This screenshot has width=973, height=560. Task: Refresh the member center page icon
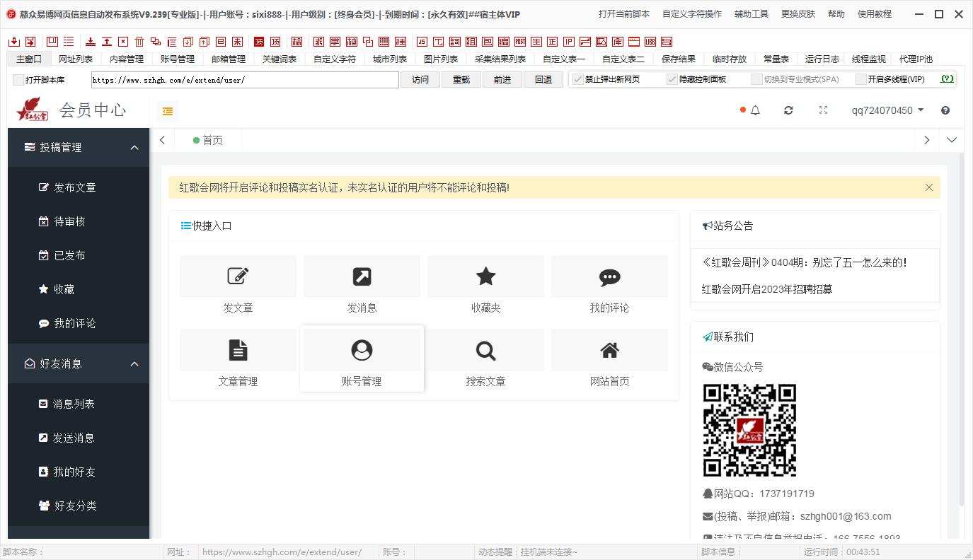coord(788,110)
